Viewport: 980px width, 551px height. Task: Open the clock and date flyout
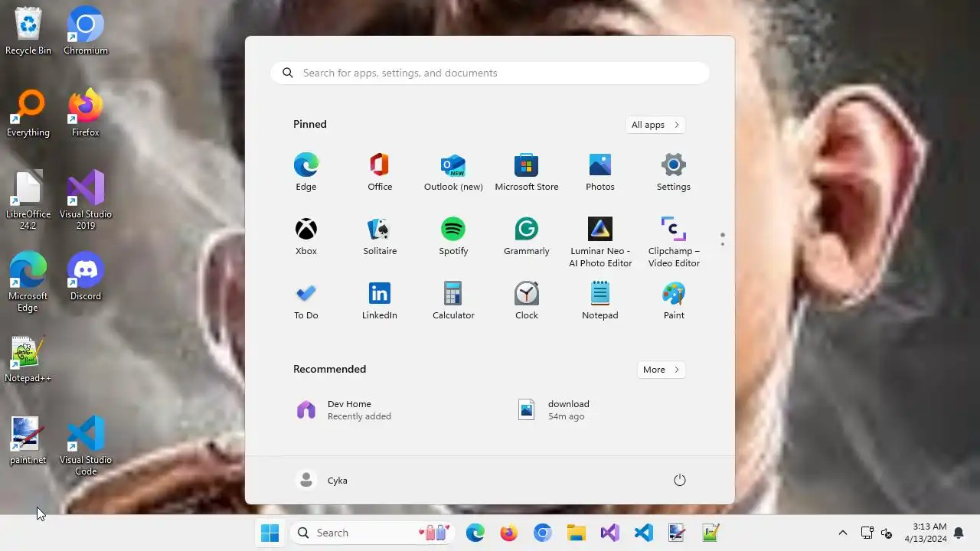pos(926,533)
